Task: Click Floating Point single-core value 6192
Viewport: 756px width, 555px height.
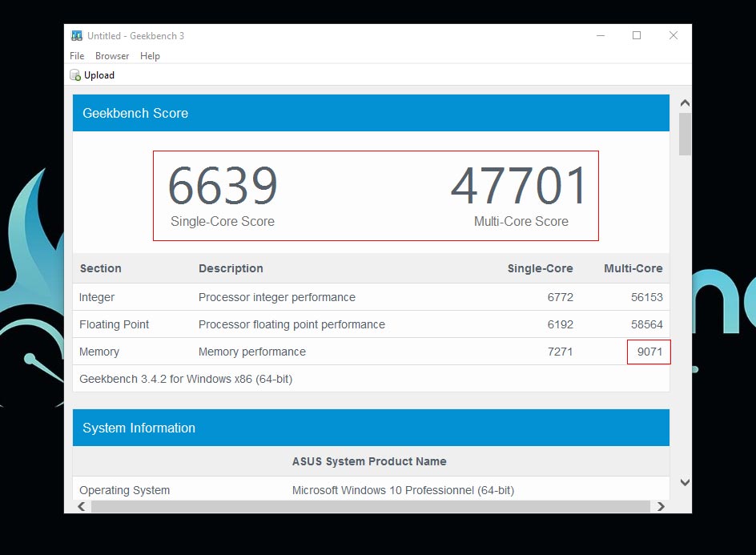Action: [x=561, y=324]
